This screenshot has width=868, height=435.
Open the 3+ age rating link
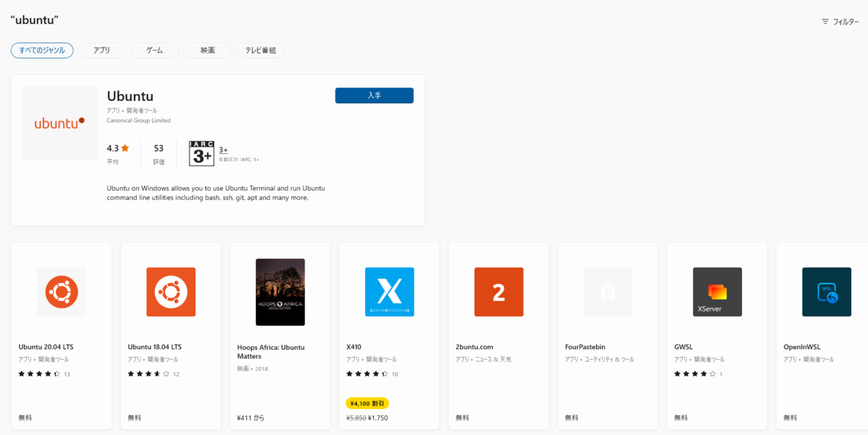point(224,150)
